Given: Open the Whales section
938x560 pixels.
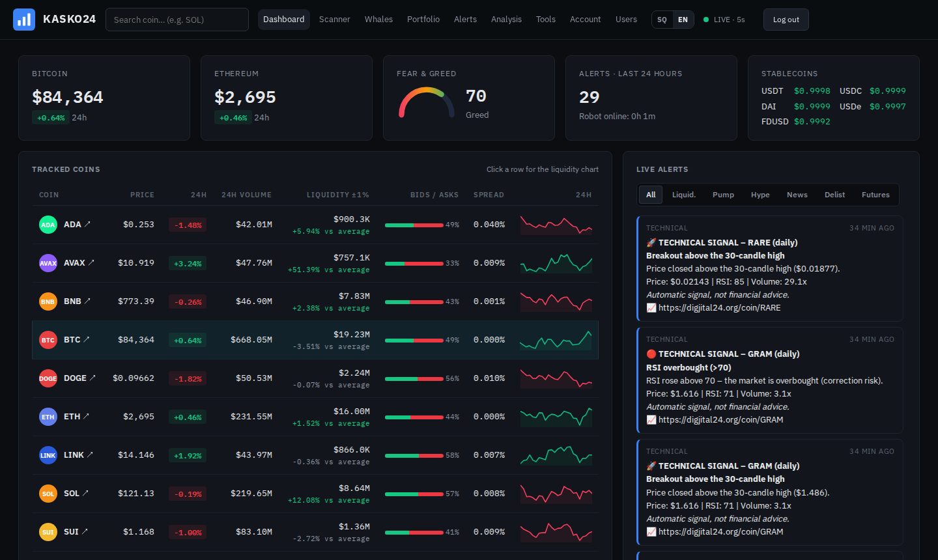Looking at the screenshot, I should point(378,20).
